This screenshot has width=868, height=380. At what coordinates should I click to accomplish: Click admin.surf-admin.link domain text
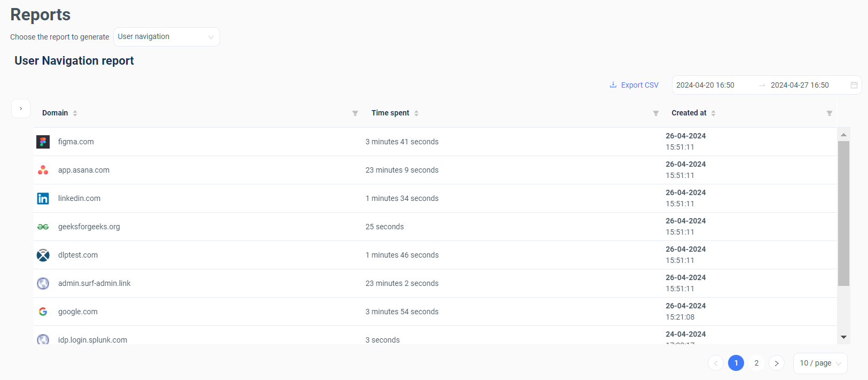(95, 283)
